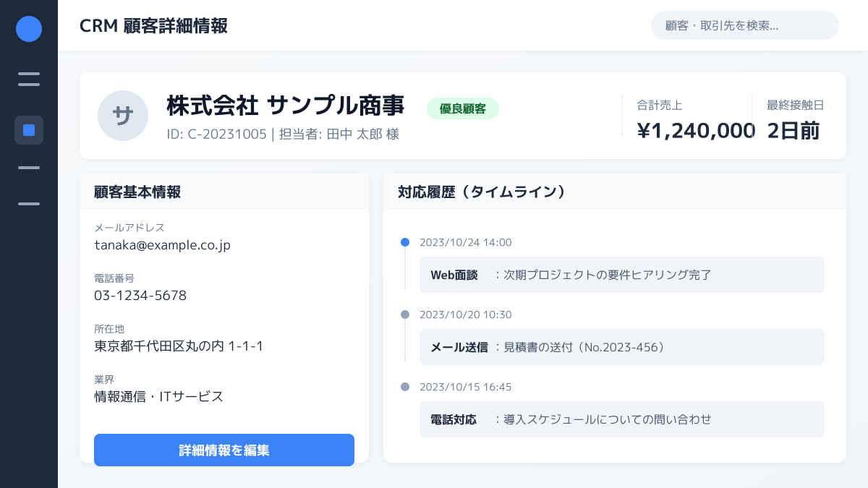Select the gray dot for 2023/10/20 entry

[405, 314]
